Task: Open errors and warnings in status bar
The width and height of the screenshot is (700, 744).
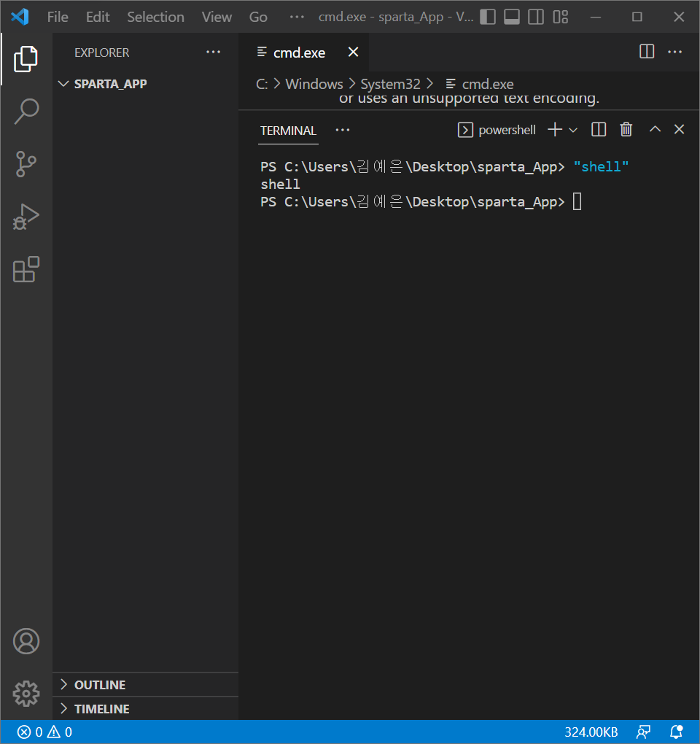Action: point(44,732)
